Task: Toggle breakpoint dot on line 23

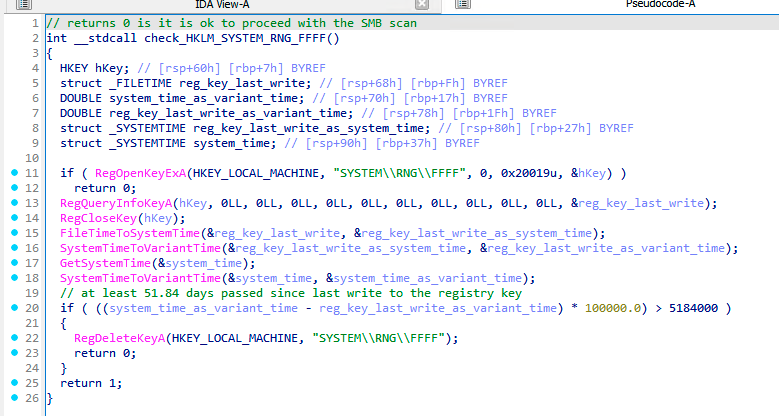Action: (x=14, y=352)
